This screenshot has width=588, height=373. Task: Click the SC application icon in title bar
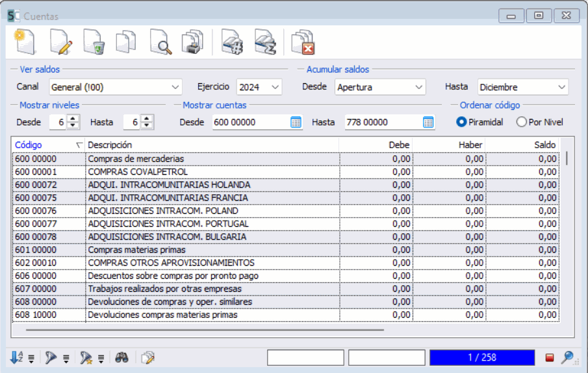(14, 16)
